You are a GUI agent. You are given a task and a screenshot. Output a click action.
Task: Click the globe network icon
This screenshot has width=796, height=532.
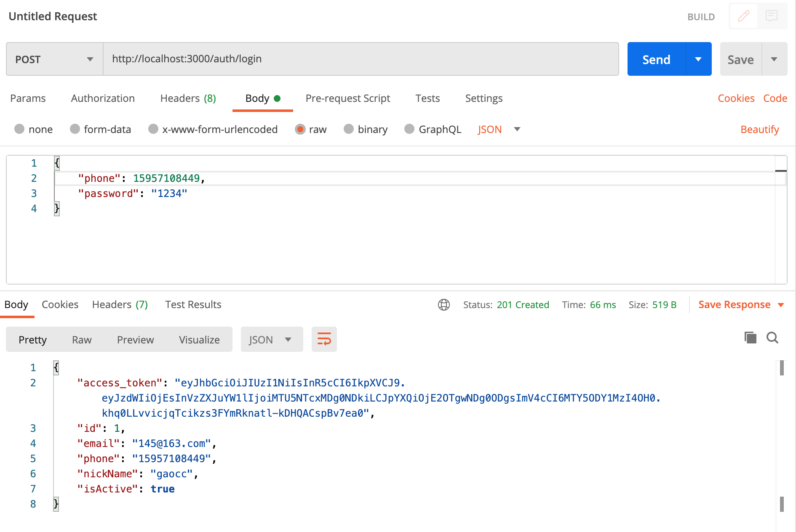pyautogui.click(x=444, y=305)
